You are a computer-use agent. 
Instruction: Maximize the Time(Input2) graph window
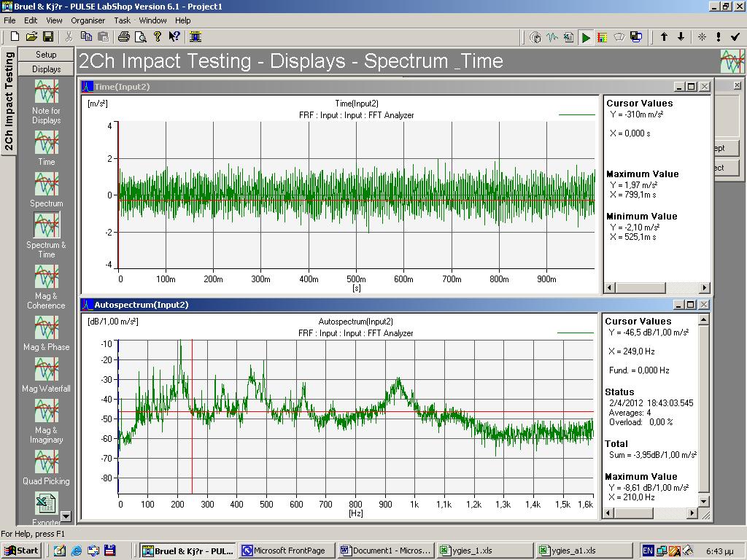[692, 87]
